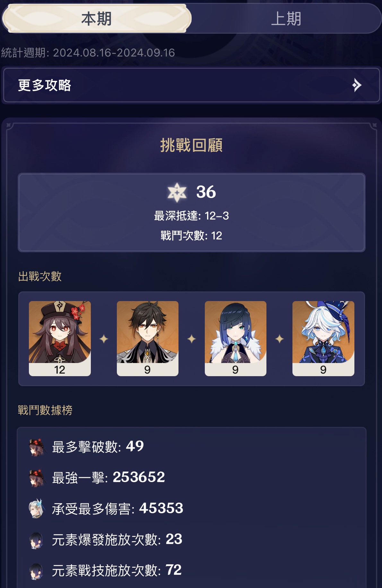Click Hu Tao icon beside 最強一擊
The image size is (382, 588).
[x=37, y=478]
